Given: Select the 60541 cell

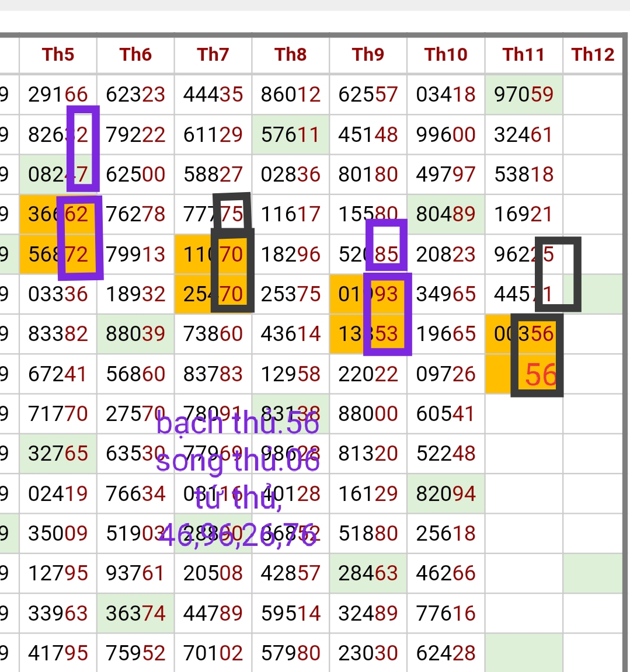Looking at the screenshot, I should pyautogui.click(x=445, y=414).
